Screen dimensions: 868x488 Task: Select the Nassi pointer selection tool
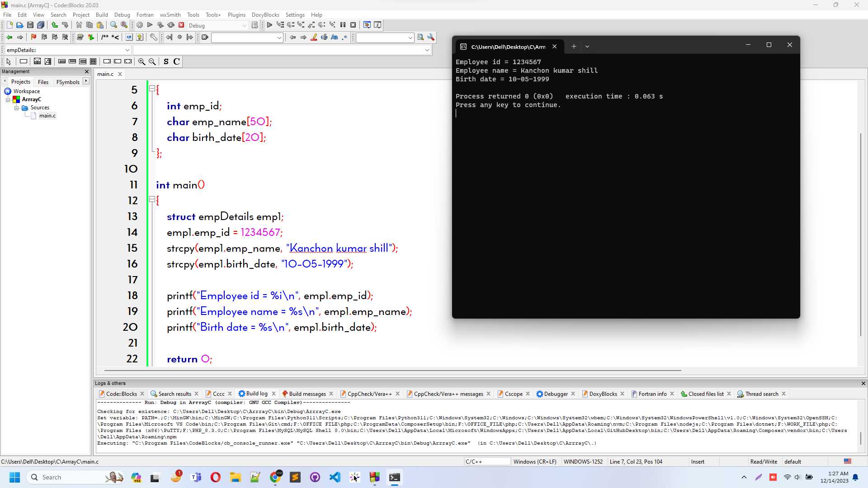click(9, 61)
